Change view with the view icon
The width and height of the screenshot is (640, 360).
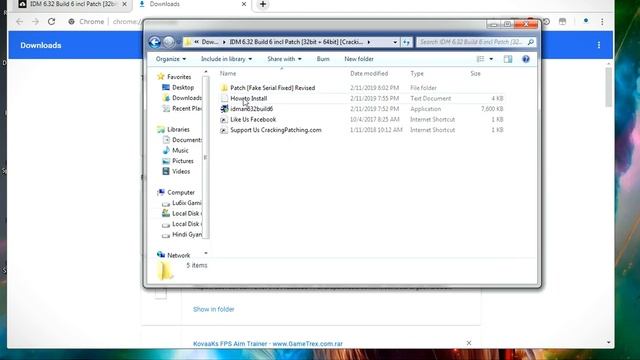(480, 59)
